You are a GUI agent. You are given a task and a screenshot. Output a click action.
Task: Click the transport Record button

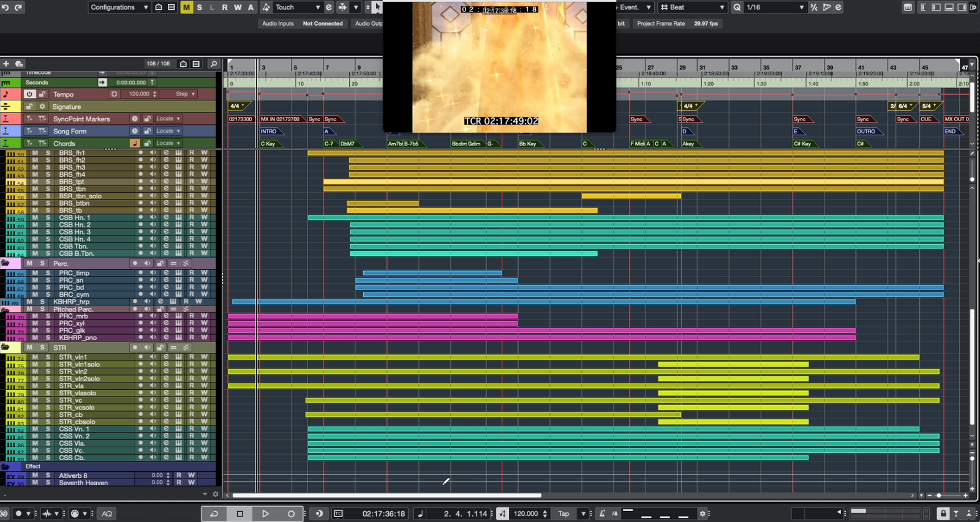click(291, 513)
